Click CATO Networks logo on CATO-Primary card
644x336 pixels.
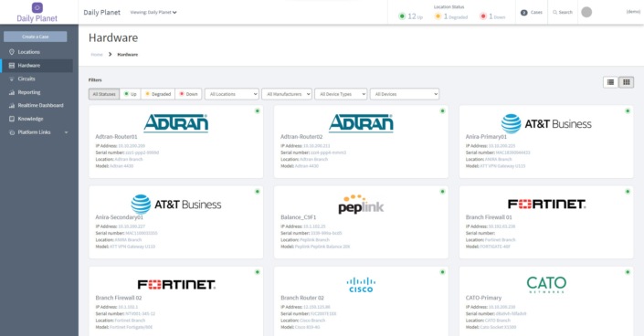(546, 284)
